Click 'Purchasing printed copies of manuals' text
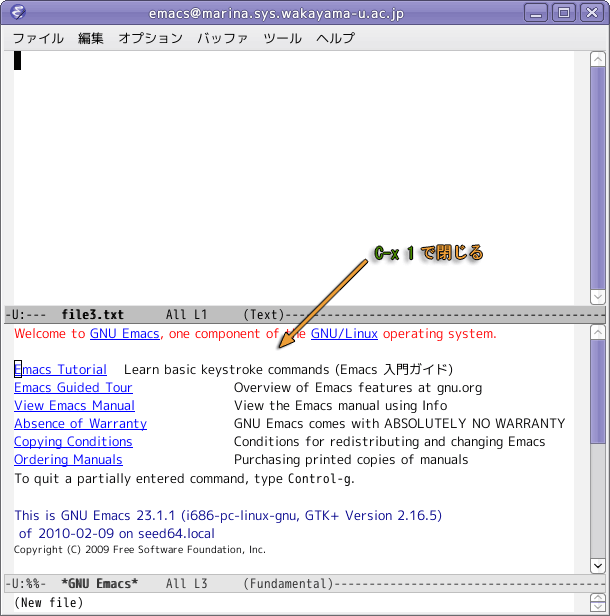The height and width of the screenshot is (616, 610). (351, 460)
